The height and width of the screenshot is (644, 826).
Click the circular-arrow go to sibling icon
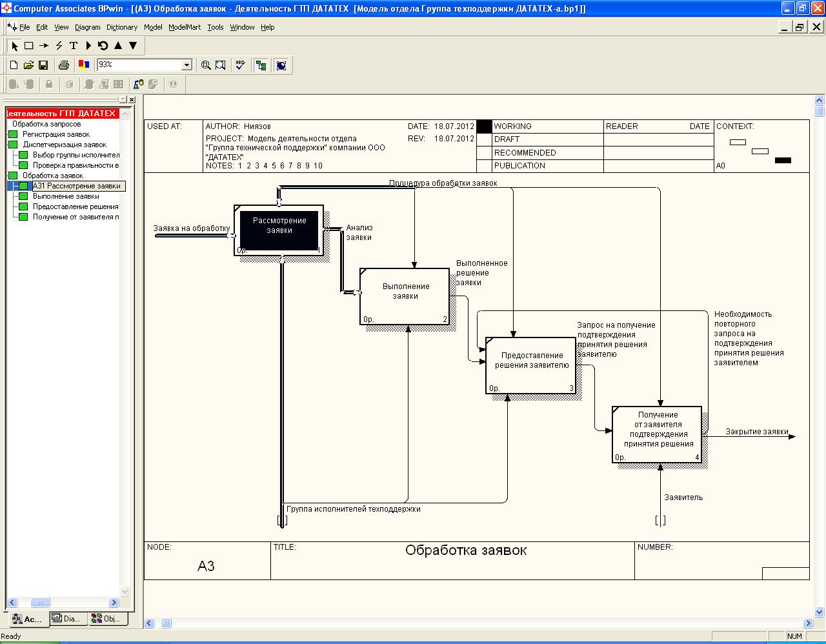coord(103,46)
